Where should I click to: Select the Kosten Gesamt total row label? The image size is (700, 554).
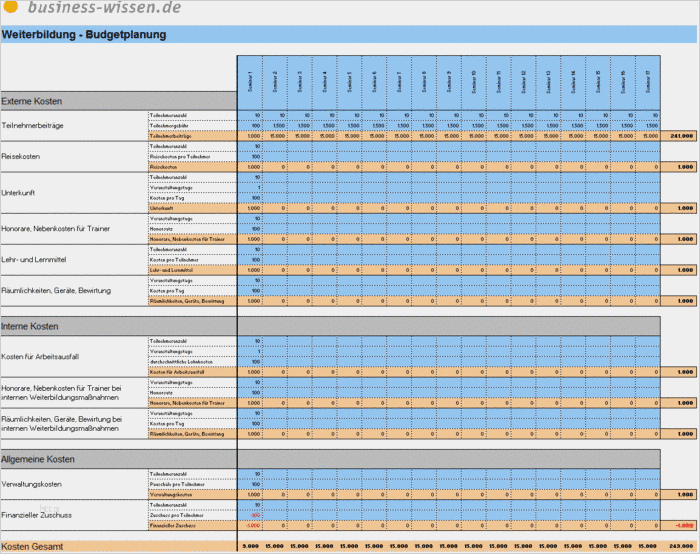tap(34, 546)
